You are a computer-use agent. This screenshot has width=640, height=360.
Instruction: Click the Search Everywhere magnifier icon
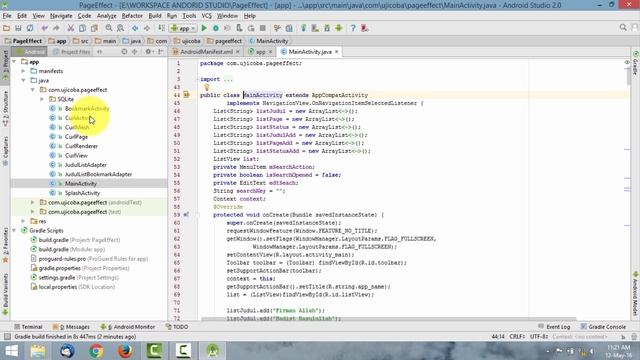pos(623,28)
